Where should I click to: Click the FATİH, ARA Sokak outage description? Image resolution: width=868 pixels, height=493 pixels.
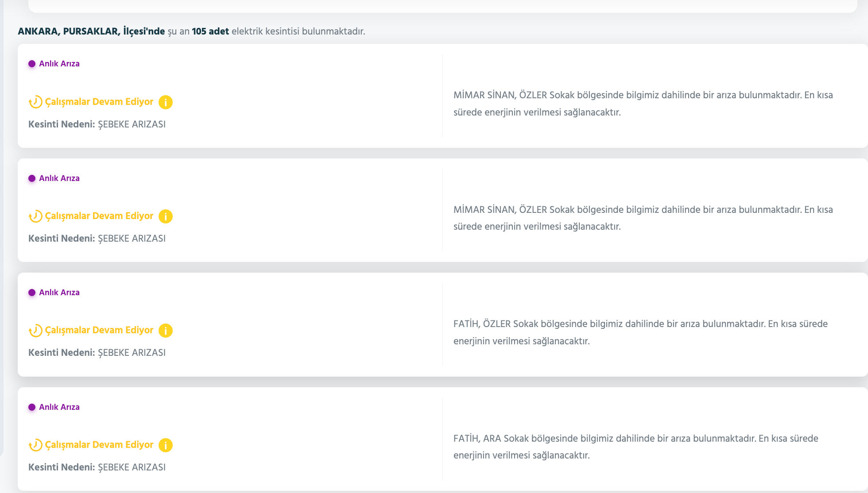(635, 447)
